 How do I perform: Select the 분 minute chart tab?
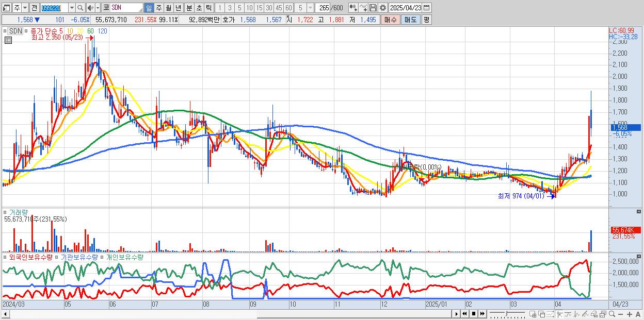coord(189,8)
